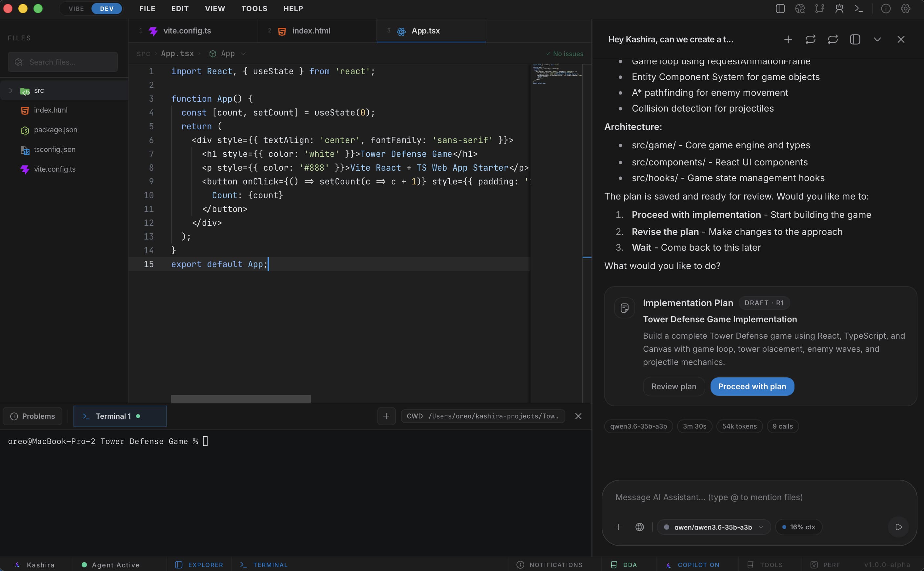Click the Kashira logo in the status bar
Viewport: 924px width, 571px height.
pos(17,565)
